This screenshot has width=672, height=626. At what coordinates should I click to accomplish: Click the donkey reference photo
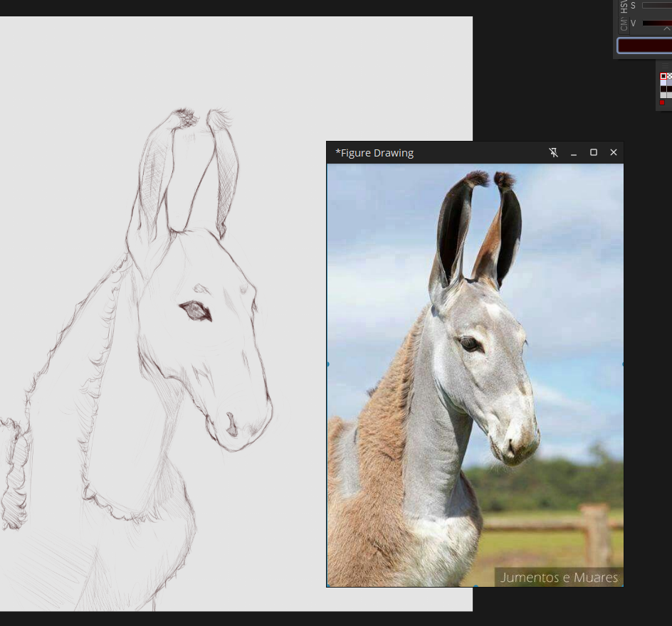point(475,375)
